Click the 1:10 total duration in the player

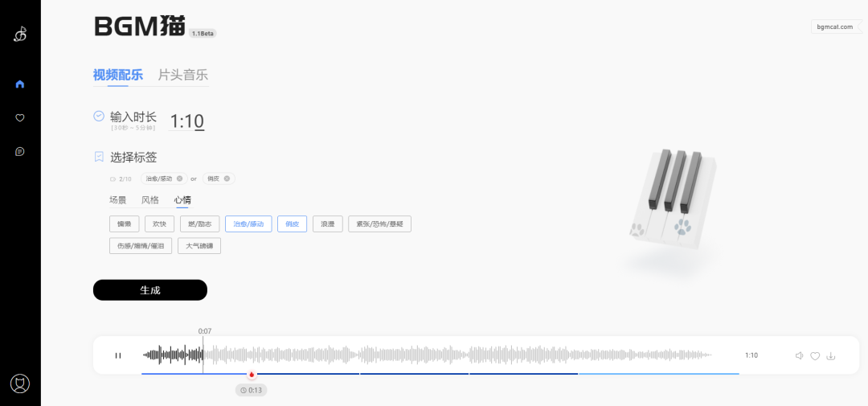coord(751,355)
